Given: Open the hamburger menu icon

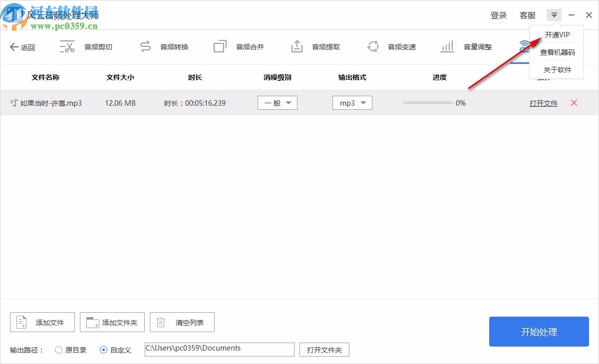Looking at the screenshot, I should click(x=554, y=15).
